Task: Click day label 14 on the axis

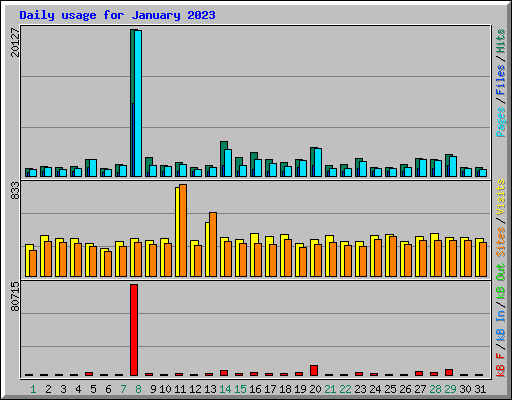Action: (225, 389)
